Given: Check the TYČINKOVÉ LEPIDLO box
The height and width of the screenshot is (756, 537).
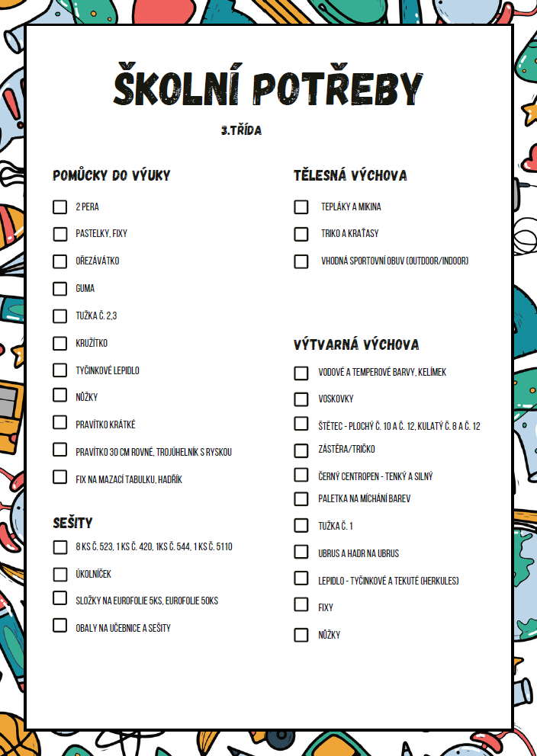Looking at the screenshot, I should tap(59, 370).
